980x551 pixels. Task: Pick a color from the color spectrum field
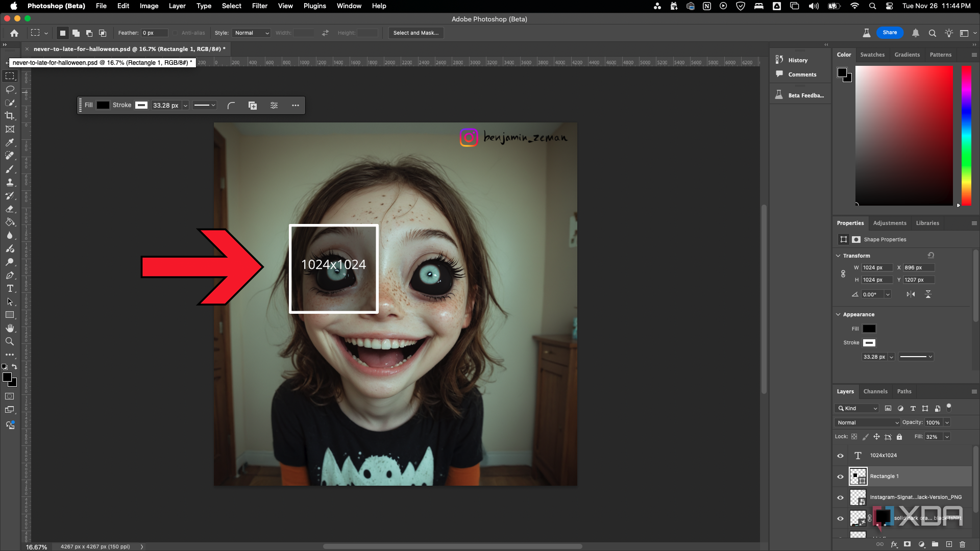coord(903,135)
